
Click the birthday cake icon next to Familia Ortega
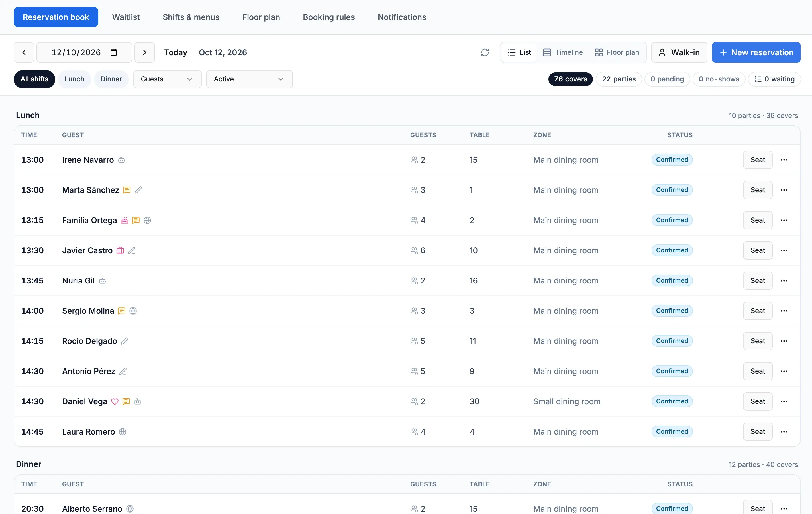pyautogui.click(x=125, y=220)
